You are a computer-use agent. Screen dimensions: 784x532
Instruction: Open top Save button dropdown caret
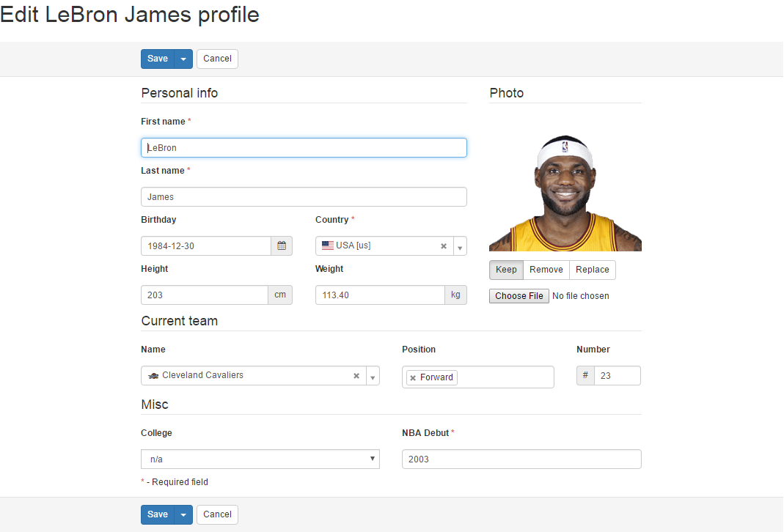(183, 59)
